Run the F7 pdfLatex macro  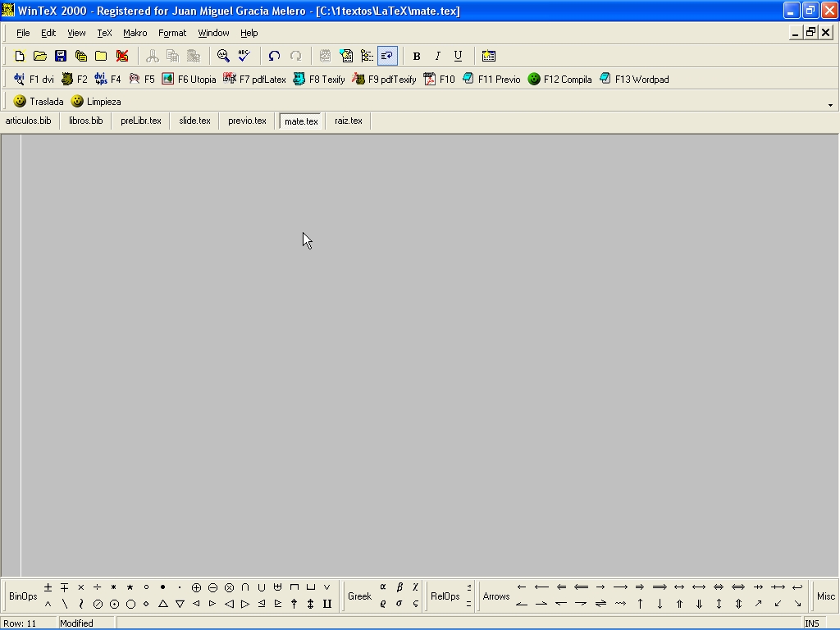tap(254, 80)
